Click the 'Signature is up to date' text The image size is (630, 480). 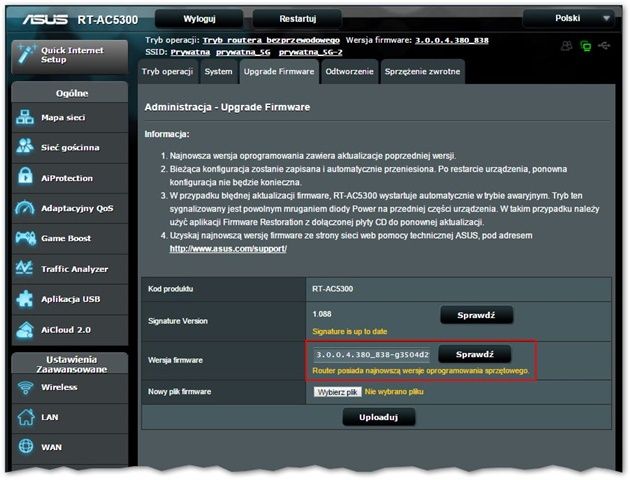tap(350, 331)
